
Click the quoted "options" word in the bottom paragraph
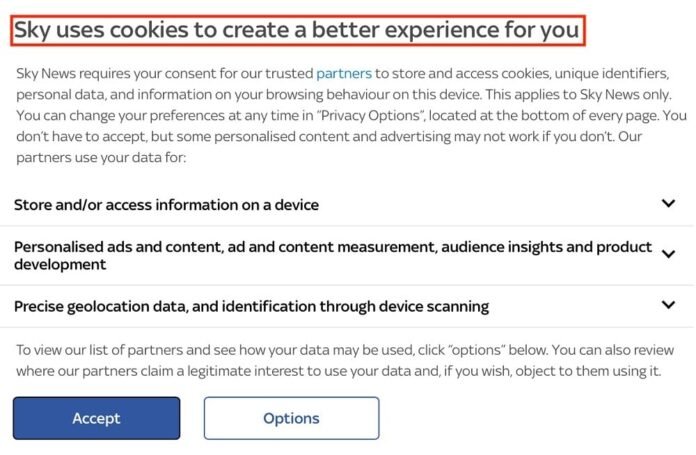[x=482, y=350]
